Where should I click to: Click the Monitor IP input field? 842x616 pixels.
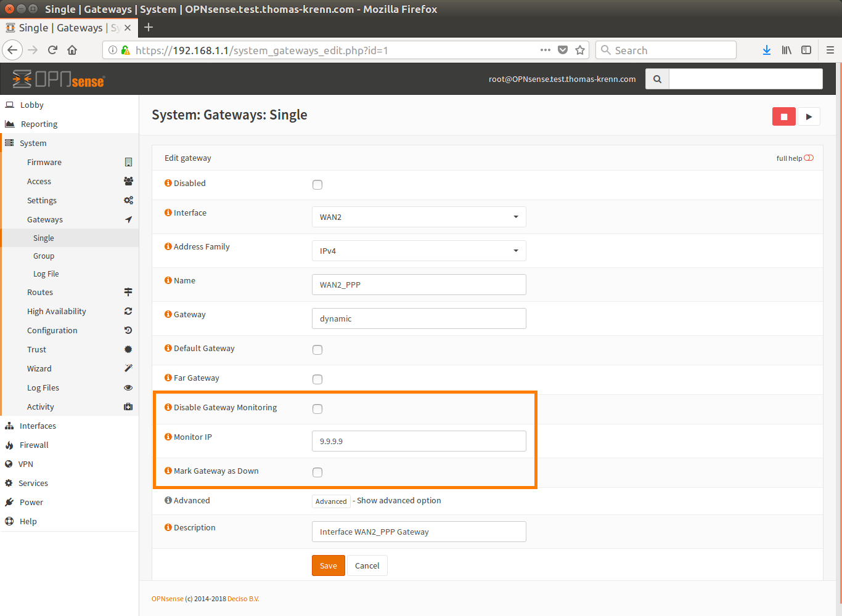419,441
